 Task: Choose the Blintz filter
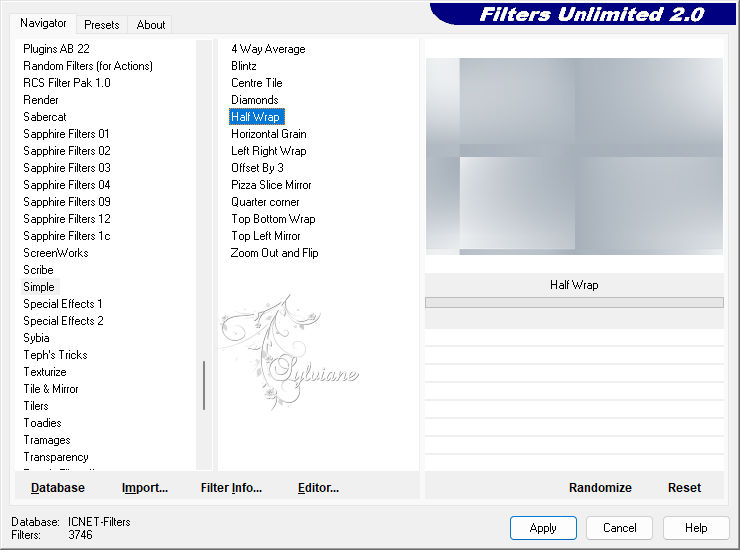(x=244, y=66)
